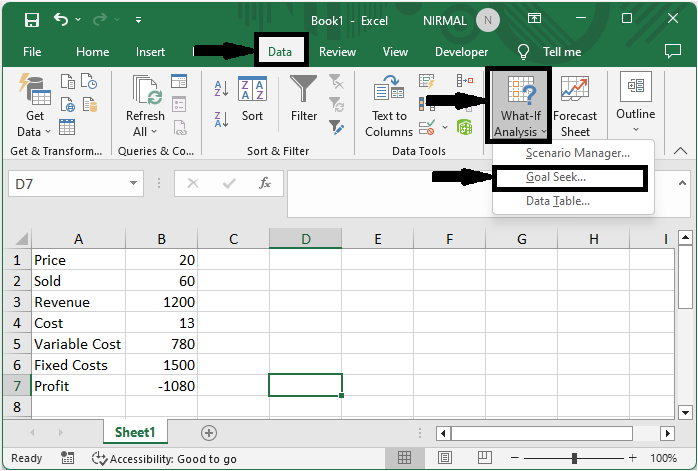Click the Data Validation icon
Viewport: 698px width, 471px height.
426,127
